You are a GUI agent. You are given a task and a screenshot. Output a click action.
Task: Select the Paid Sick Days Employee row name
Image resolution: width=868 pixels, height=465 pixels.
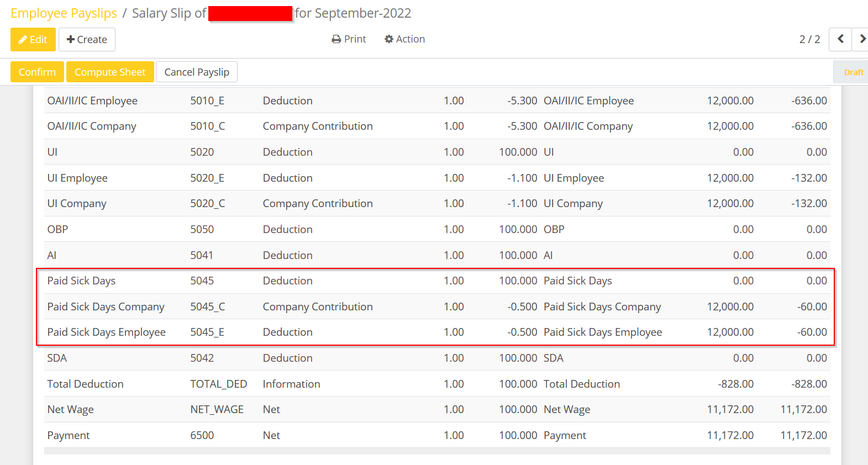[106, 332]
